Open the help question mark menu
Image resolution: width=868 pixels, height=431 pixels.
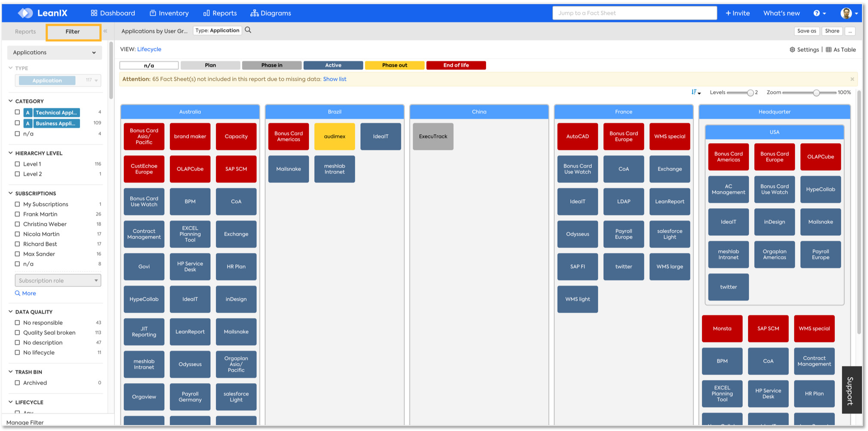point(819,13)
